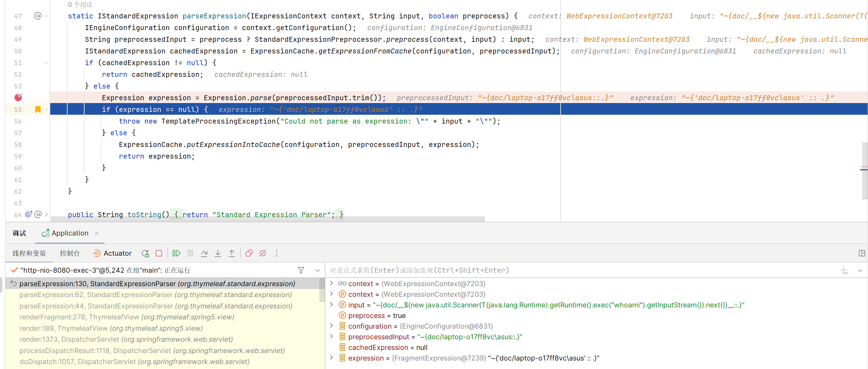868x369 pixels.
Task: Click the '0 个用法' usages hint
Action: coord(80,5)
